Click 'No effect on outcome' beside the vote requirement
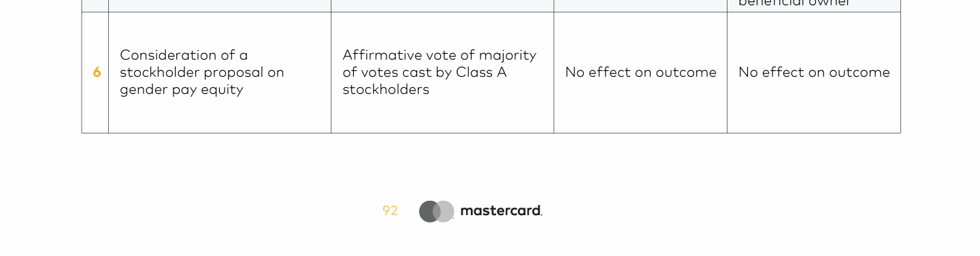Screen dimensions: 980x256 tap(641, 72)
